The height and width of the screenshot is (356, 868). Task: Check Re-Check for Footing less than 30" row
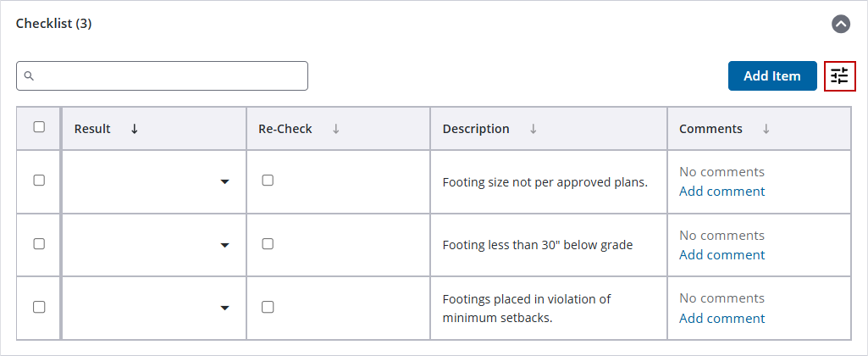pyautogui.click(x=268, y=244)
